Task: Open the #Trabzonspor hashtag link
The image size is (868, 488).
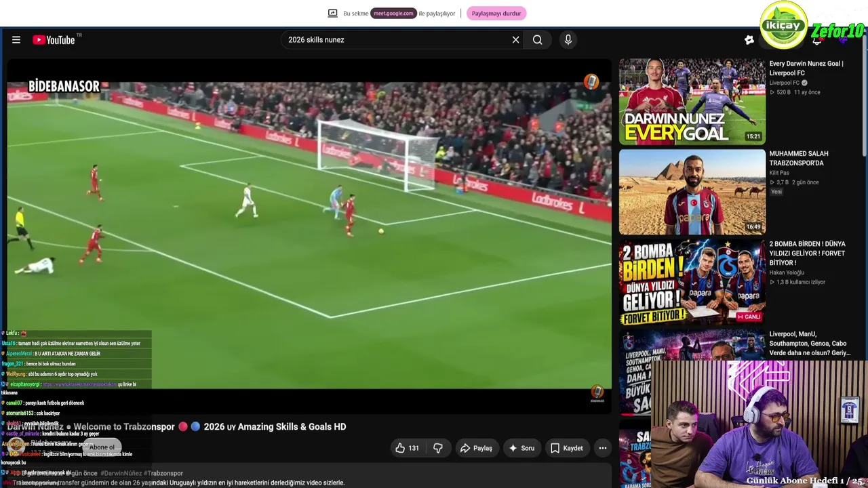Action: coord(163,473)
